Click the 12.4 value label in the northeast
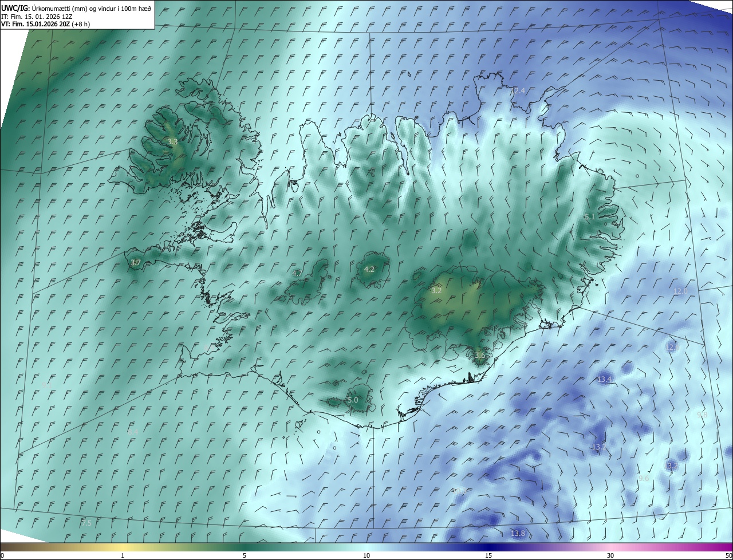The height and width of the screenshot is (560, 733). tap(518, 91)
